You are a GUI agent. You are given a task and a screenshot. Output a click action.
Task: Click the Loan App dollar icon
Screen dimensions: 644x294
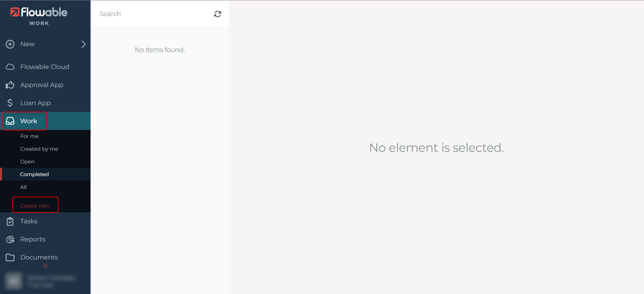pos(10,103)
